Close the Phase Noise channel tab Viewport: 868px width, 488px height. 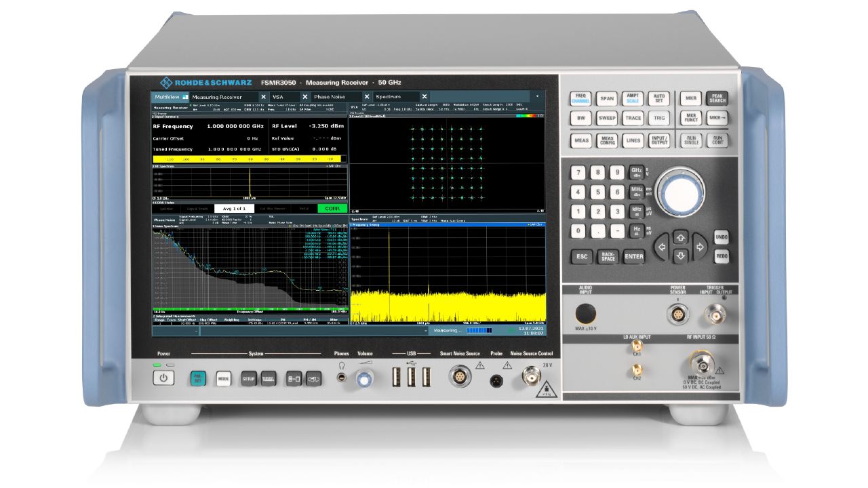[x=367, y=97]
